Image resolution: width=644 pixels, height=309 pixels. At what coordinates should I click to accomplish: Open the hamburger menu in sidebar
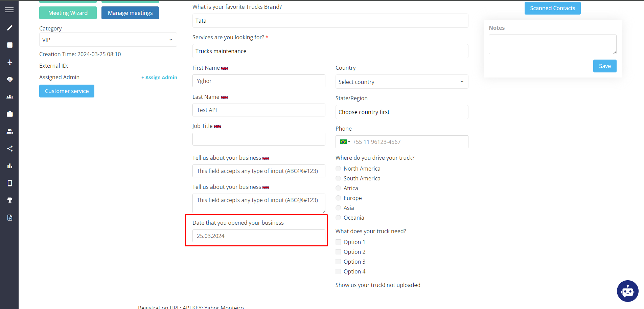pyautogui.click(x=9, y=10)
